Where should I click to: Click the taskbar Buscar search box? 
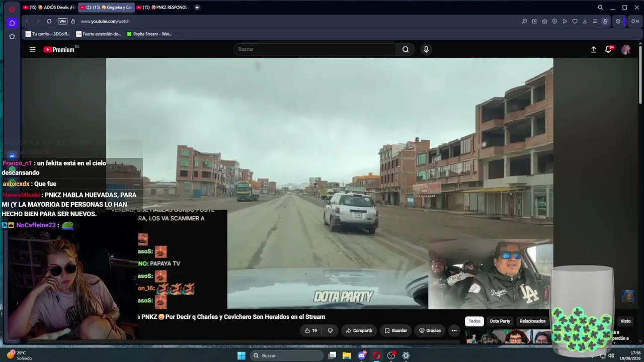tap(287, 355)
